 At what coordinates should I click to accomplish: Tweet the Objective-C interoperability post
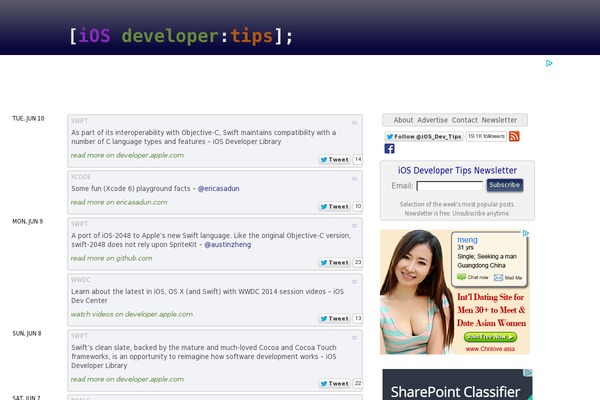(334, 160)
